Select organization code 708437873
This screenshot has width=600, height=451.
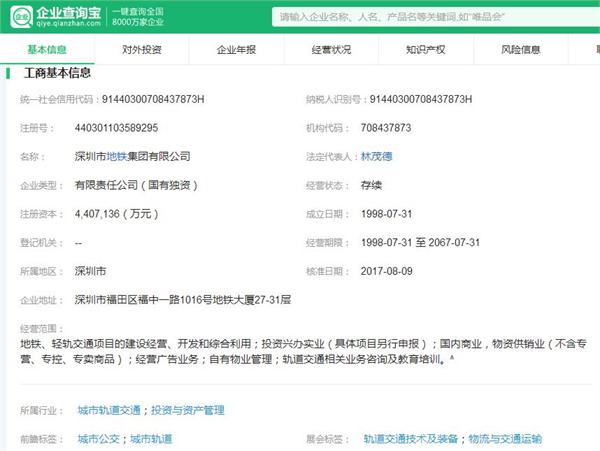(x=386, y=128)
